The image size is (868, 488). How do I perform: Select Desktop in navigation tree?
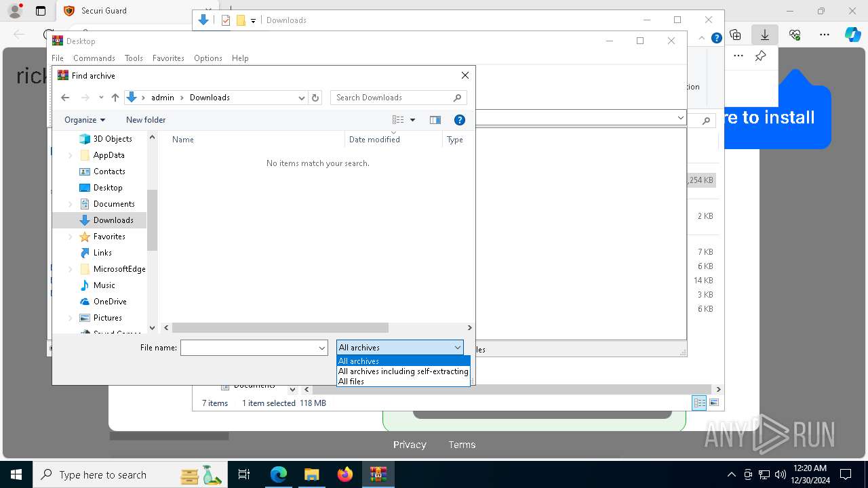pos(108,188)
